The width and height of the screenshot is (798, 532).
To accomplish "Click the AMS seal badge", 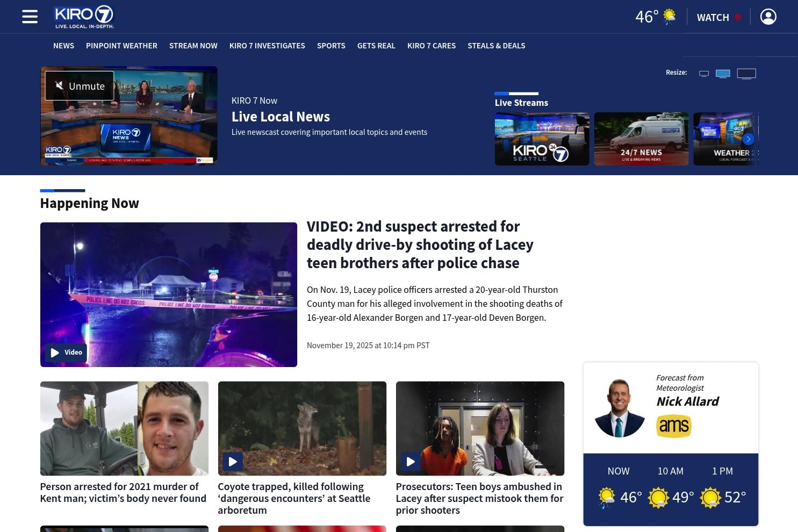I will point(674,426).
